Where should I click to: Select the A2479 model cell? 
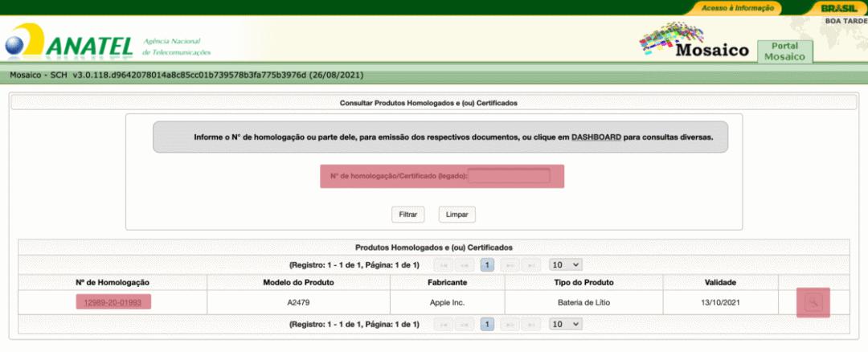(298, 303)
